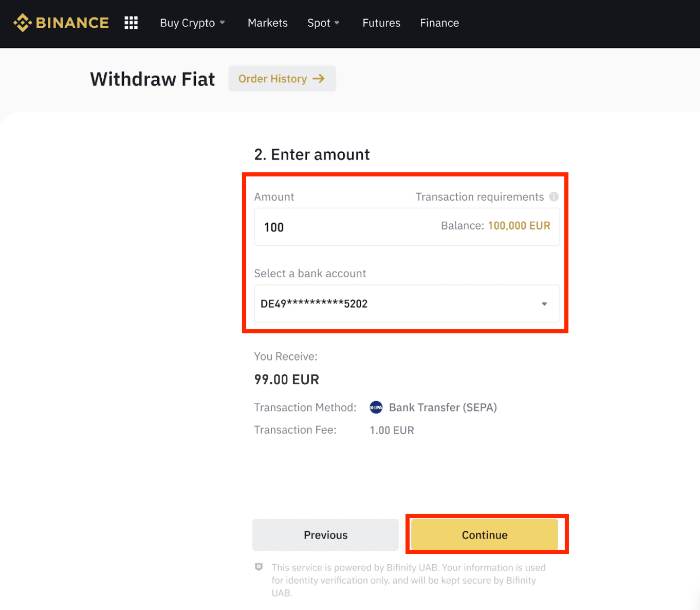Screen dimensions: 700x610
Task: Click the Bank Transfer (SEPA) method text
Action: point(443,407)
